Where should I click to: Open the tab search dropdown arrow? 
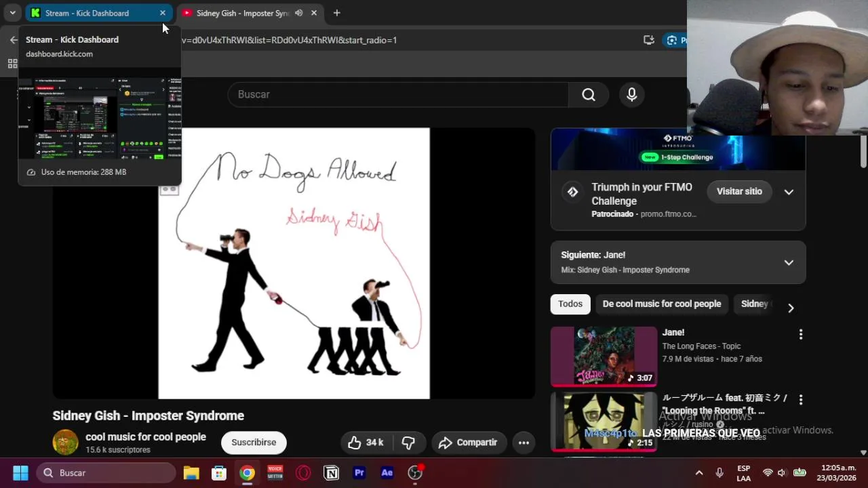[12, 13]
